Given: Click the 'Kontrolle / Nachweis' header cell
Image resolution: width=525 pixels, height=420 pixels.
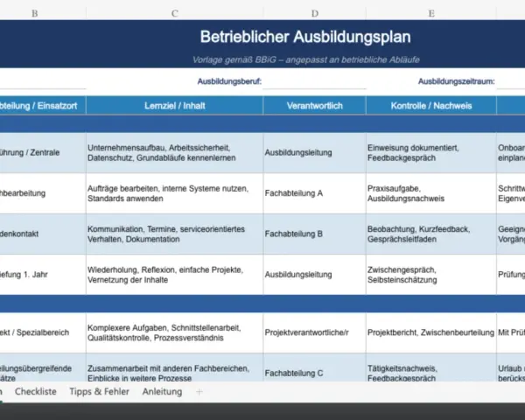Looking at the screenshot, I should [x=431, y=106].
